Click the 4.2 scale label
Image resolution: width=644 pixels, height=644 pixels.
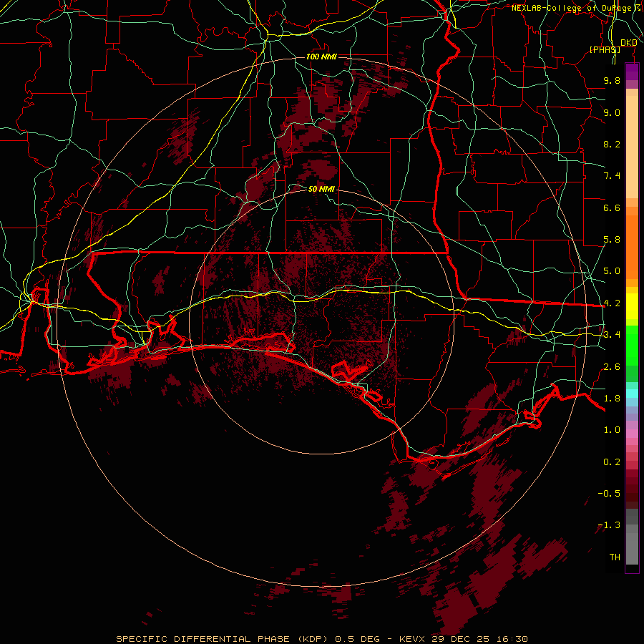pyautogui.click(x=612, y=303)
